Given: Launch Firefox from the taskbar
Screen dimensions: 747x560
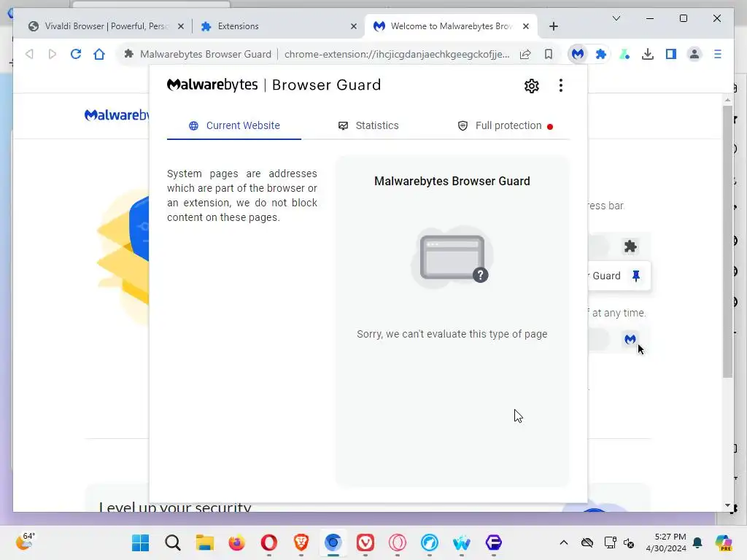Looking at the screenshot, I should [237, 542].
